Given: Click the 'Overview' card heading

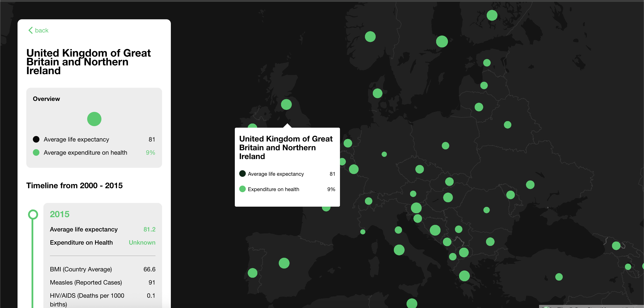Looking at the screenshot, I should (x=46, y=99).
